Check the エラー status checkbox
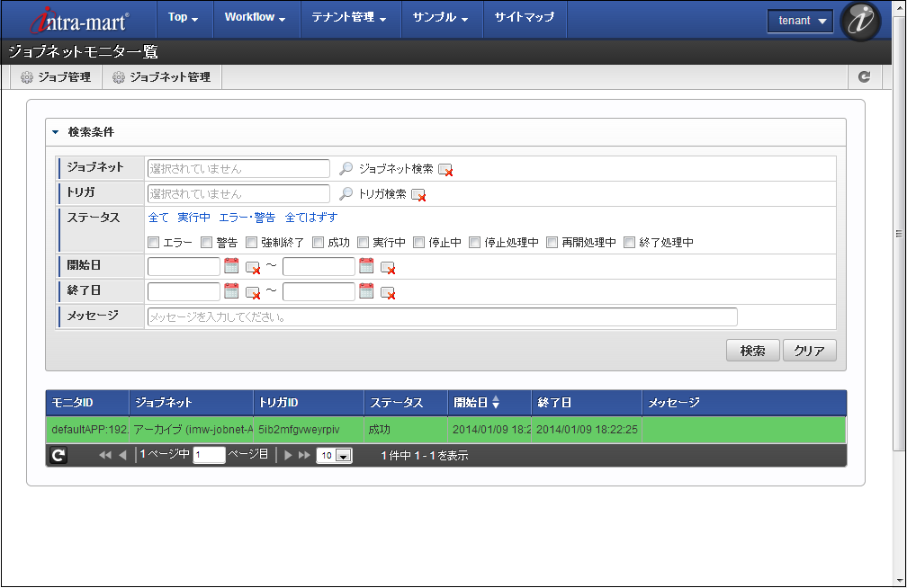The height and width of the screenshot is (588, 907). pyautogui.click(x=154, y=242)
